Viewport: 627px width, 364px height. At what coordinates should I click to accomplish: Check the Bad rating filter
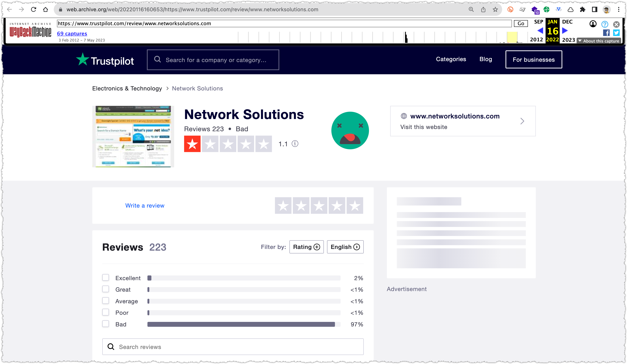106,324
